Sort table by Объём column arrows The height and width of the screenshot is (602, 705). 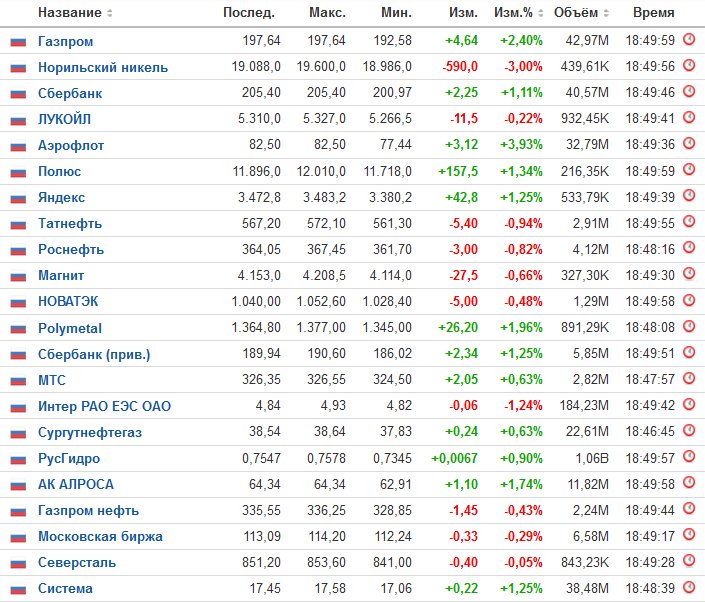pyautogui.click(x=606, y=13)
